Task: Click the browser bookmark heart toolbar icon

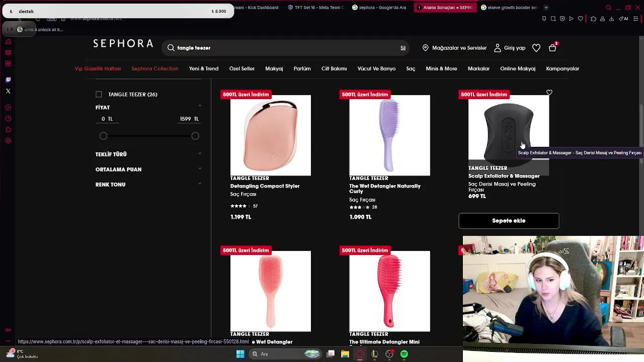Action: tap(580, 19)
